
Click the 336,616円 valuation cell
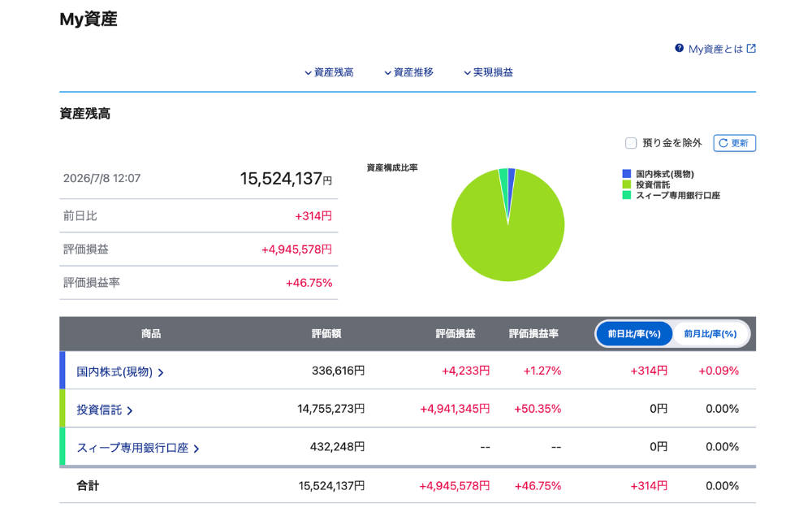[338, 371]
